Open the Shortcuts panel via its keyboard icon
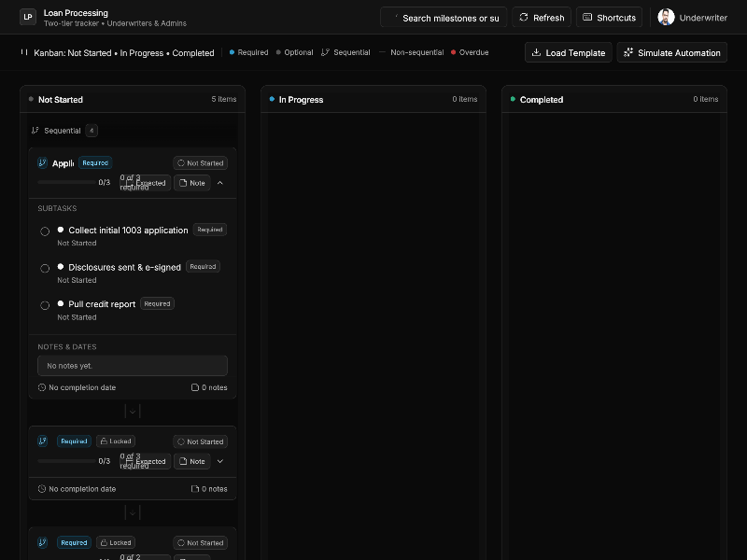Viewport: 747px width, 560px height. pyautogui.click(x=587, y=17)
